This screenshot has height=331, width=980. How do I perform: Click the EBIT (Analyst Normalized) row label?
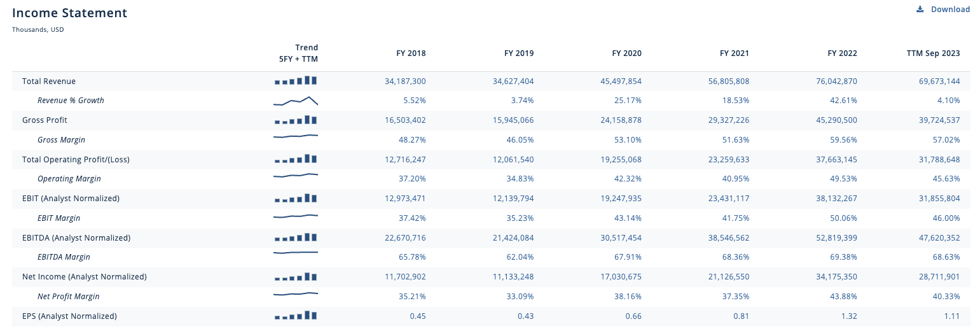coord(71,199)
